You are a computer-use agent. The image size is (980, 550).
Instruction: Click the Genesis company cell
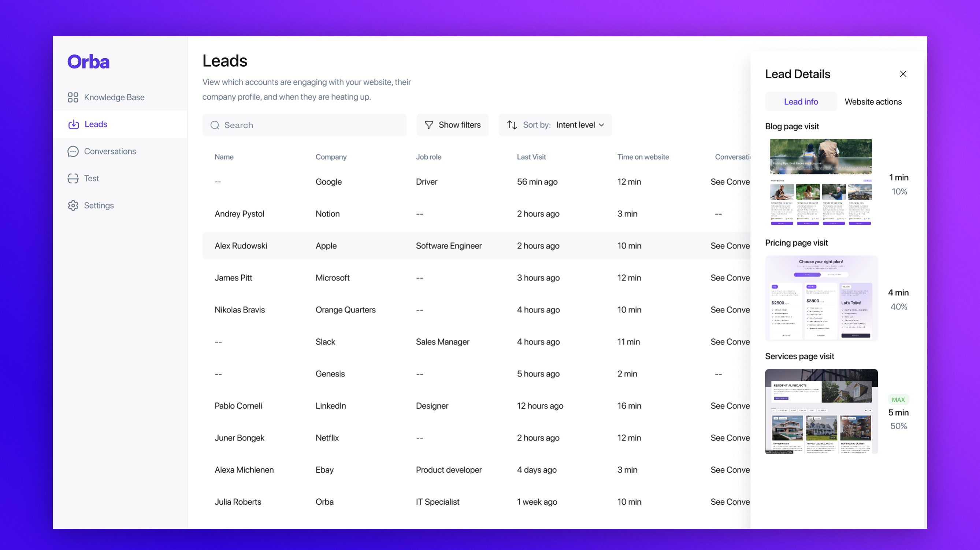coord(330,374)
